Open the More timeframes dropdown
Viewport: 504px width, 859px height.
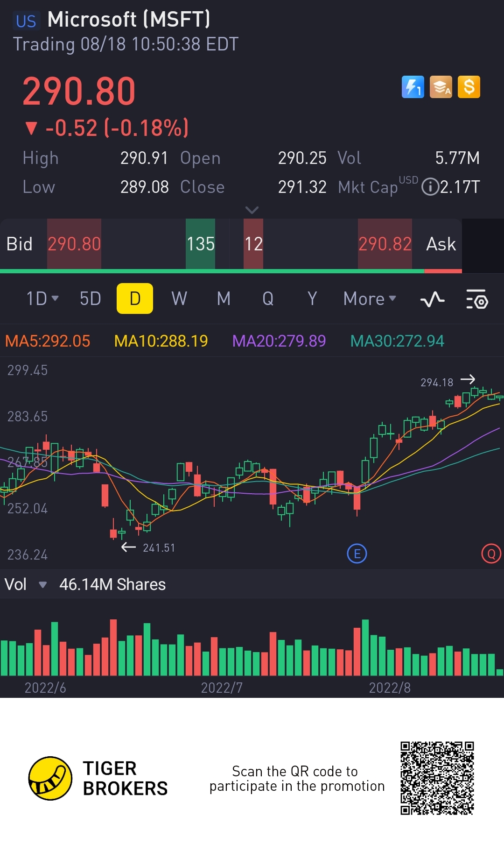(x=370, y=298)
